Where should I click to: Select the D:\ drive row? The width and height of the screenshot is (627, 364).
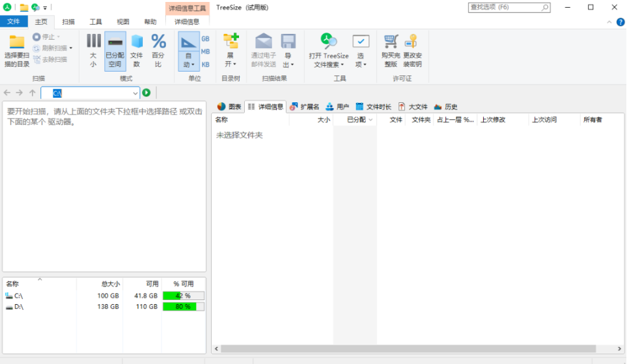pyautogui.click(x=104, y=307)
